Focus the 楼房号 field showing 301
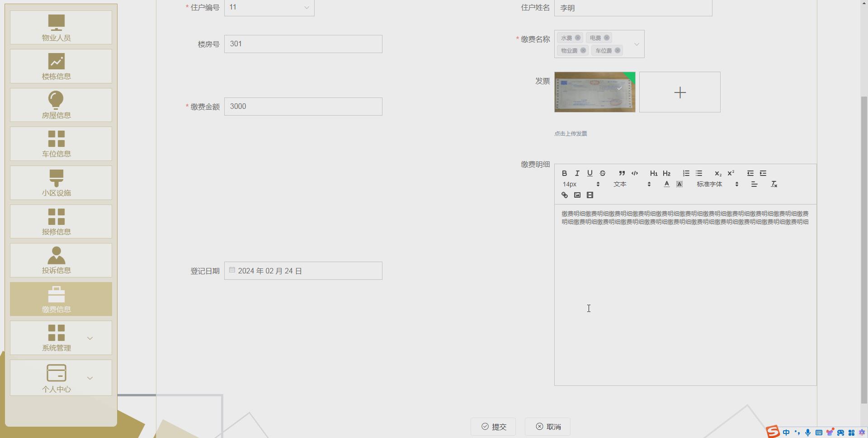The image size is (868, 438). pos(303,44)
